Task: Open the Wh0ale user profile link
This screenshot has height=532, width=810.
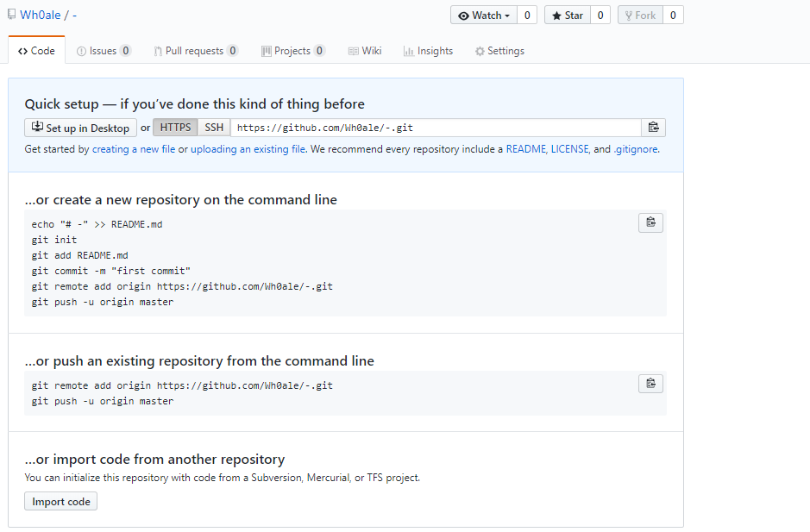Action: [x=41, y=15]
